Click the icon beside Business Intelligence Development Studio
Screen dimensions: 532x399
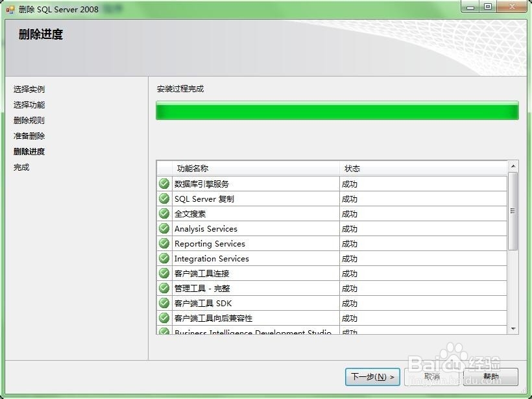pyautogui.click(x=163, y=332)
